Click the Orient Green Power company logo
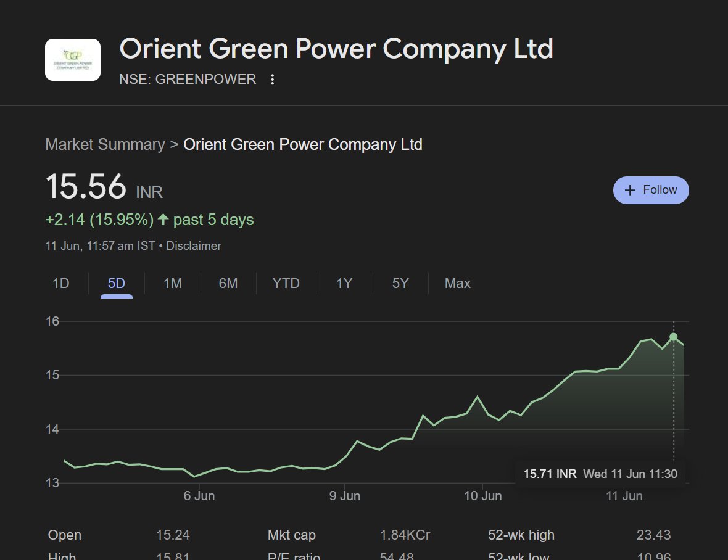This screenshot has height=560, width=728. click(x=73, y=60)
